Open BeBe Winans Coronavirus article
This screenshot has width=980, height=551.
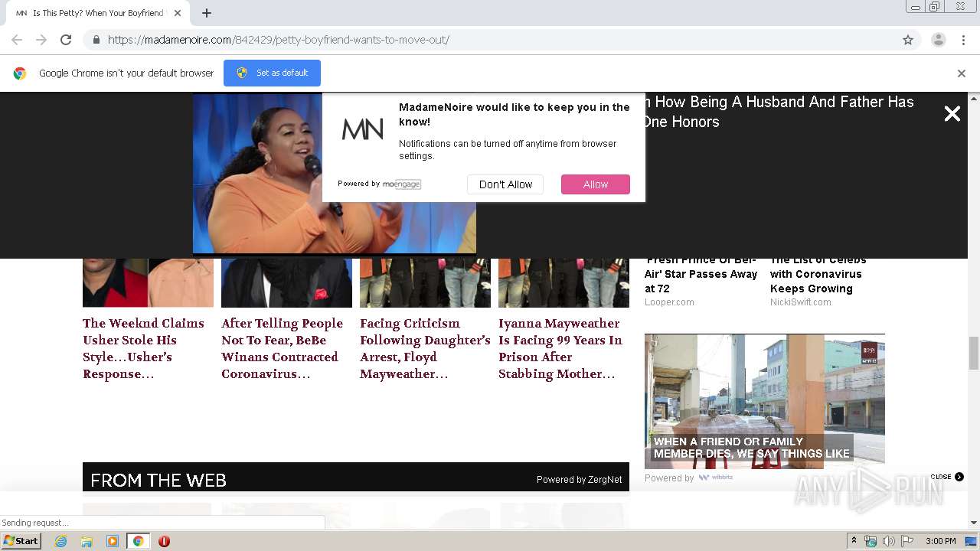pos(283,348)
